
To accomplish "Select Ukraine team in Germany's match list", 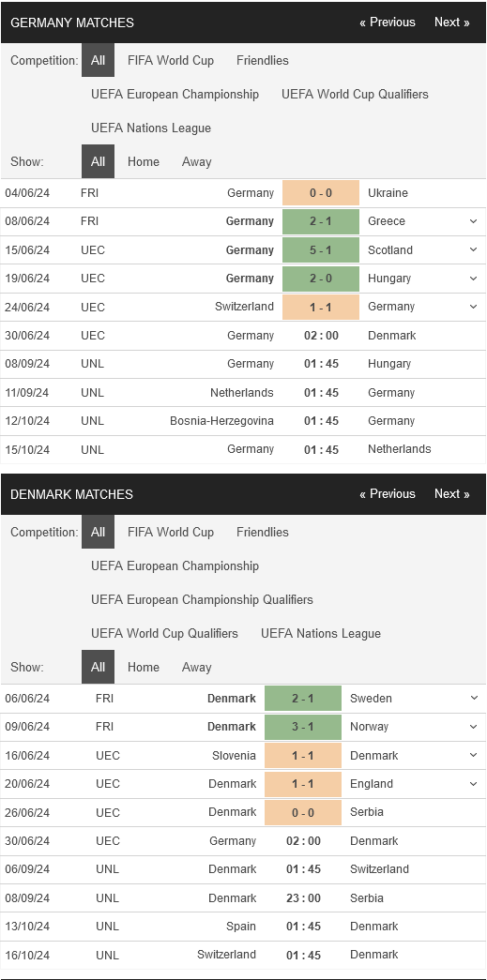I will (x=388, y=193).
